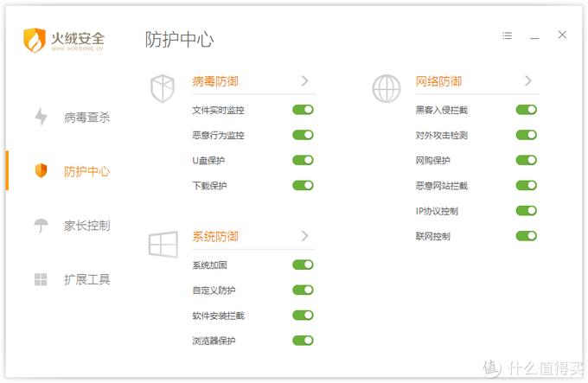Click the 黑客入侵拦截 label
This screenshot has height=383, width=588.
(x=442, y=110)
